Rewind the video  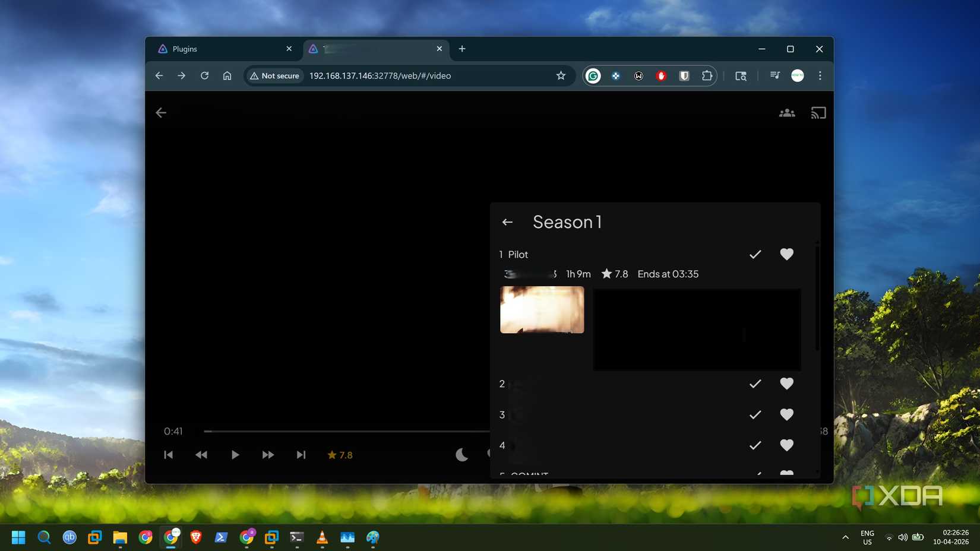coord(201,455)
